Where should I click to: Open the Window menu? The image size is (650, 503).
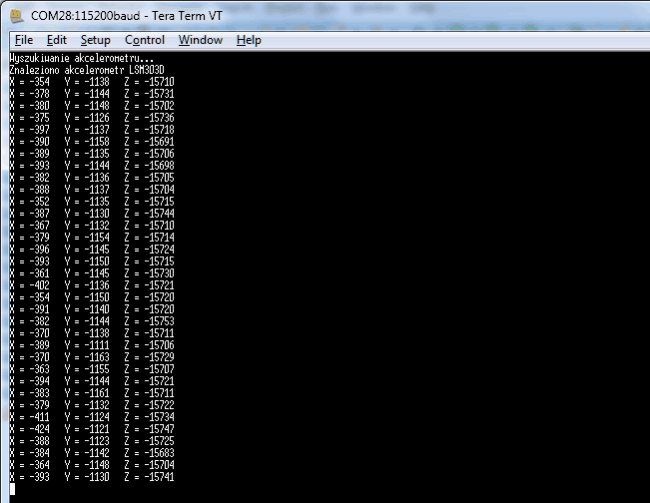[201, 40]
